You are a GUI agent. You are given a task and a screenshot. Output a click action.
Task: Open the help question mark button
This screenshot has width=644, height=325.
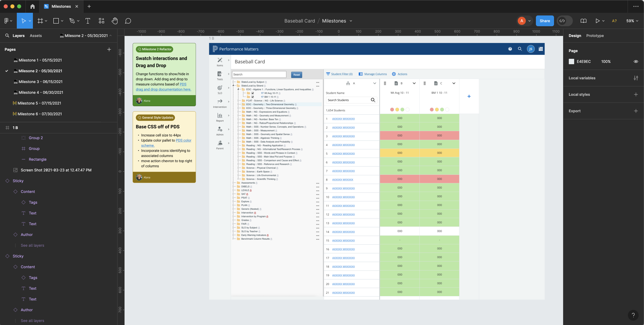click(633, 315)
